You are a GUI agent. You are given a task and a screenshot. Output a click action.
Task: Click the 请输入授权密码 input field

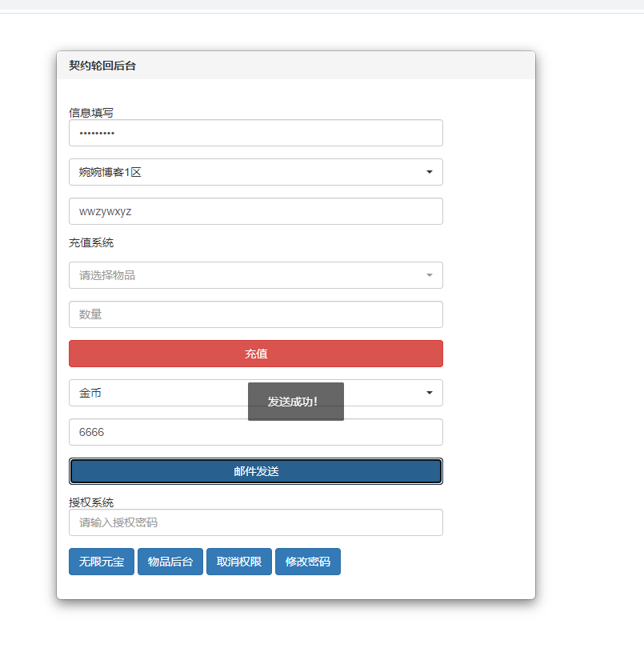(x=255, y=522)
